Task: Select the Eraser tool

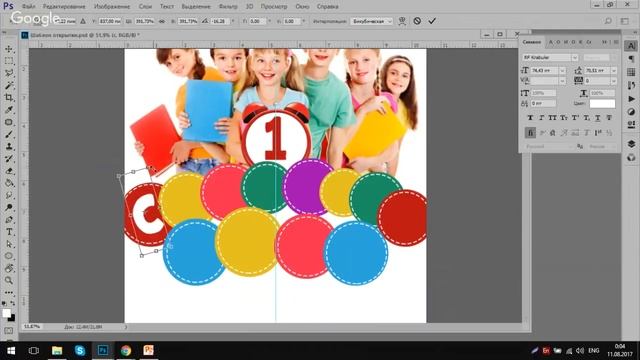Action: 9,171
